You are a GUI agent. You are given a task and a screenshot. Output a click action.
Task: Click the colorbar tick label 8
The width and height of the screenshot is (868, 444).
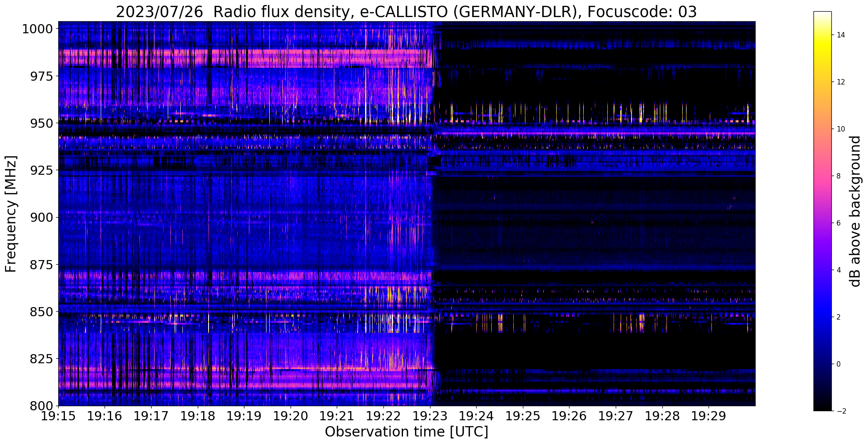click(x=839, y=176)
